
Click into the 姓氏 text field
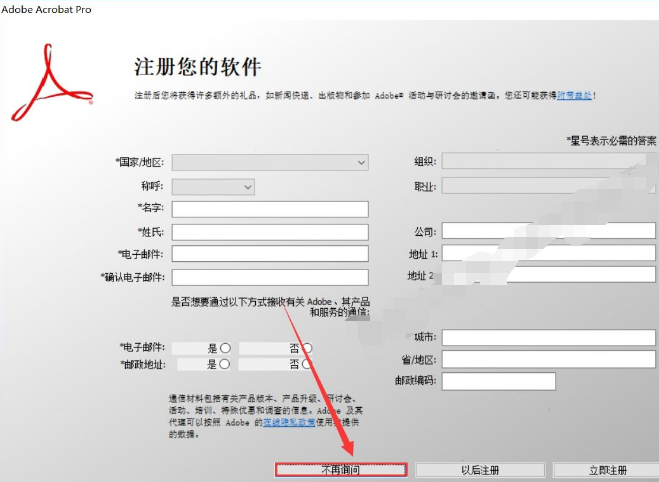click(270, 232)
